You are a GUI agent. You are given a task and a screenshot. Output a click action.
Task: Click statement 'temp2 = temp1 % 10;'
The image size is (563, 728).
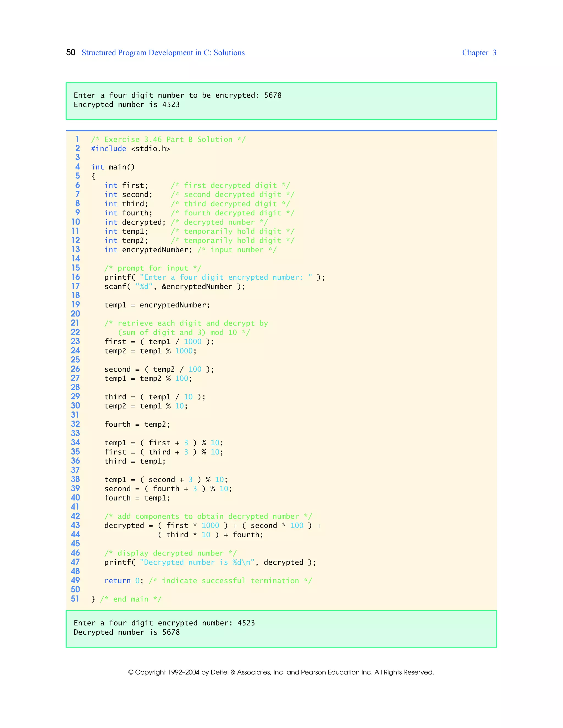[146, 406]
